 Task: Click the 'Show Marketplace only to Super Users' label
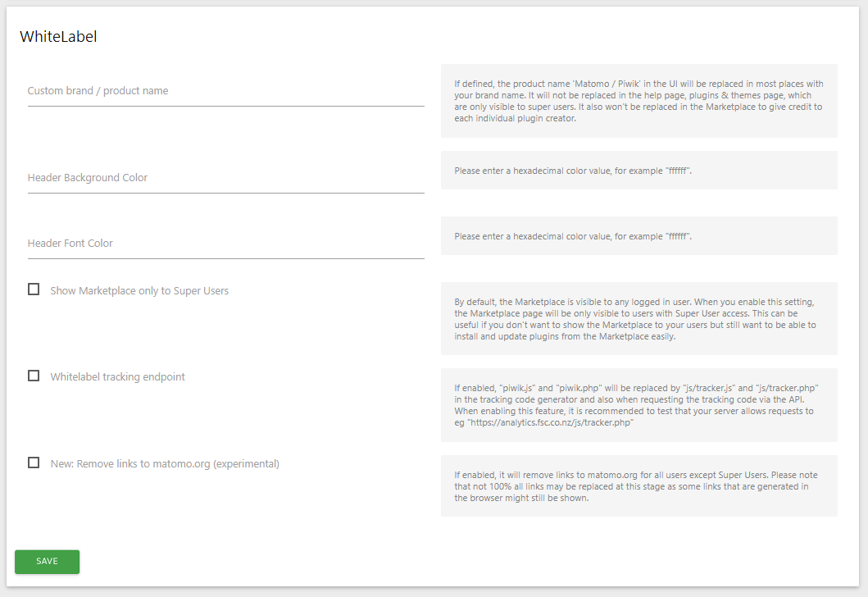139,291
